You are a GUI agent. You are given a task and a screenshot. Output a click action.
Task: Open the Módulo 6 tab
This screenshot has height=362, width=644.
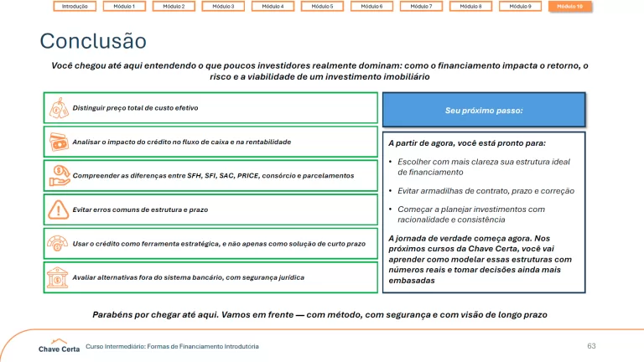tap(371, 7)
